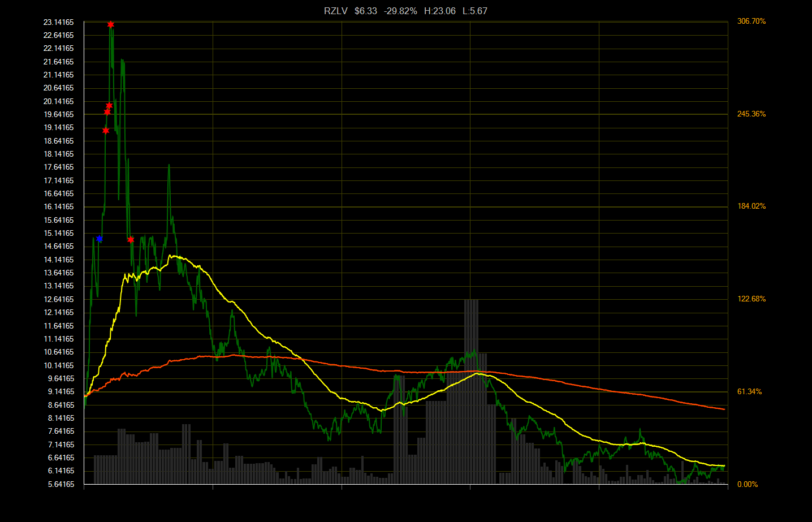The height and width of the screenshot is (522, 812).
Task: Click the L:5.67 low value
Action: tap(475, 11)
